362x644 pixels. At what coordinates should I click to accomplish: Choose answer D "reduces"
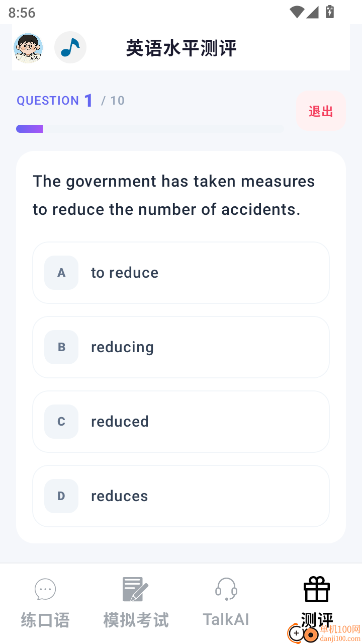[x=181, y=496]
